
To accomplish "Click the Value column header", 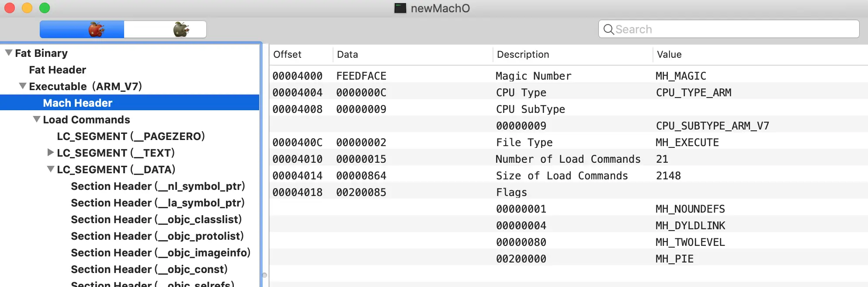I will [x=760, y=55].
